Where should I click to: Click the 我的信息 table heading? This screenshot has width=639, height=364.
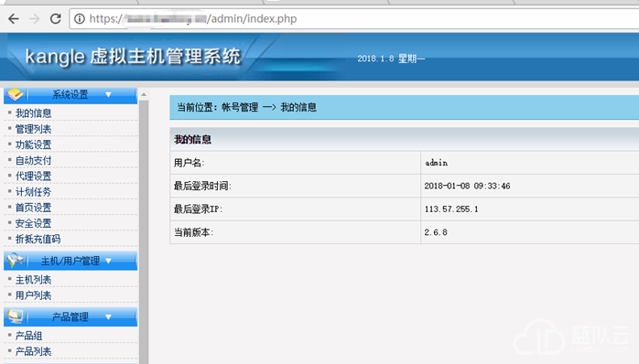pos(193,140)
